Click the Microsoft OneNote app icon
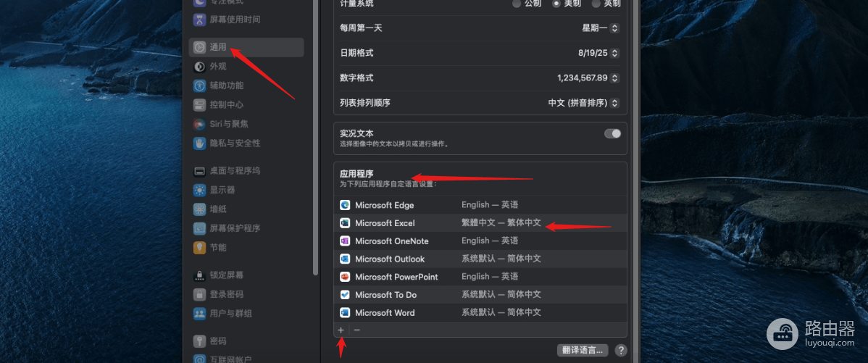This screenshot has width=868, height=363. (x=345, y=241)
